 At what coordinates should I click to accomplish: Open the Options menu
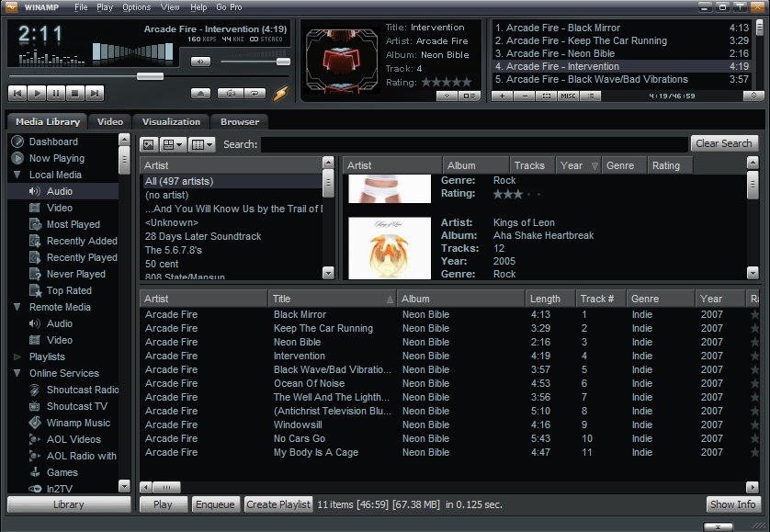tap(135, 6)
